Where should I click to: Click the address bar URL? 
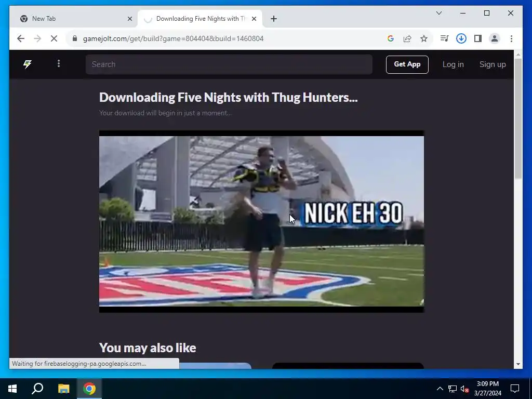[173, 38]
